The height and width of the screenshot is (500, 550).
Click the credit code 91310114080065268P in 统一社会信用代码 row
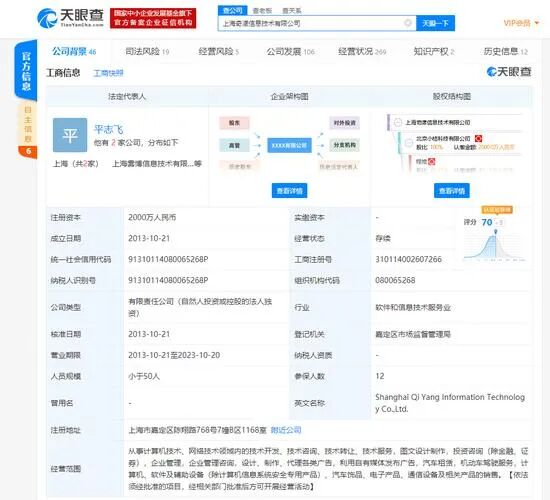(x=168, y=259)
